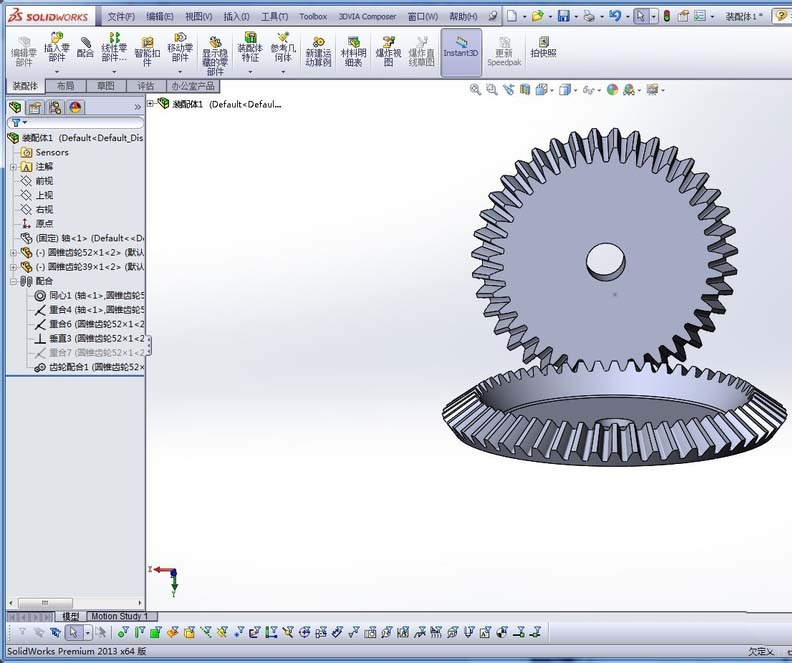Select the 前视 plane
The width and height of the screenshot is (792, 663).
pos(36,181)
